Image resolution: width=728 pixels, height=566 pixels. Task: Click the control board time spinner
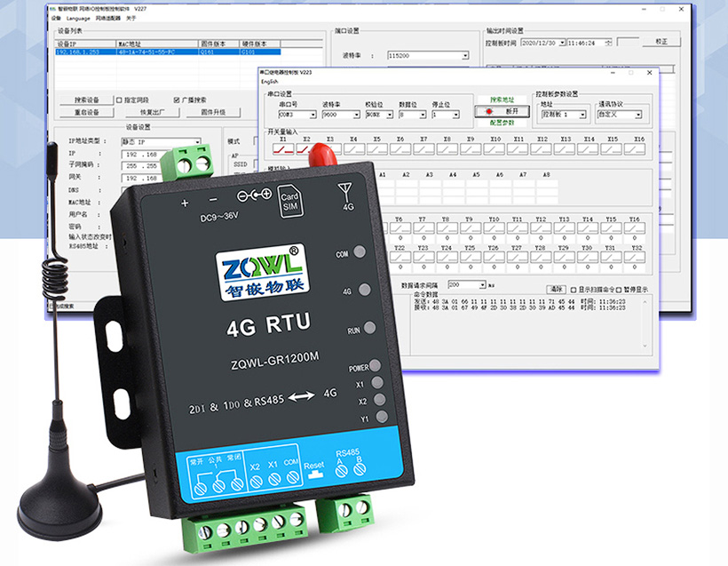coord(607,42)
